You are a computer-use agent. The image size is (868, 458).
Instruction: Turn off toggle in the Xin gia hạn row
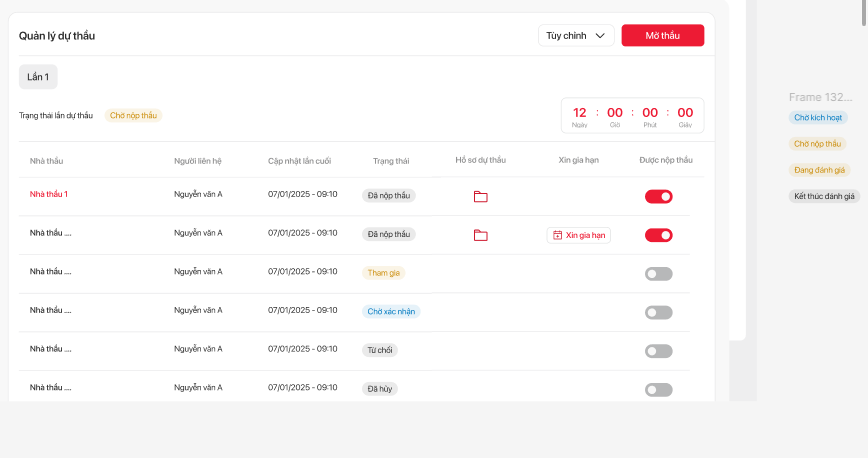point(658,235)
